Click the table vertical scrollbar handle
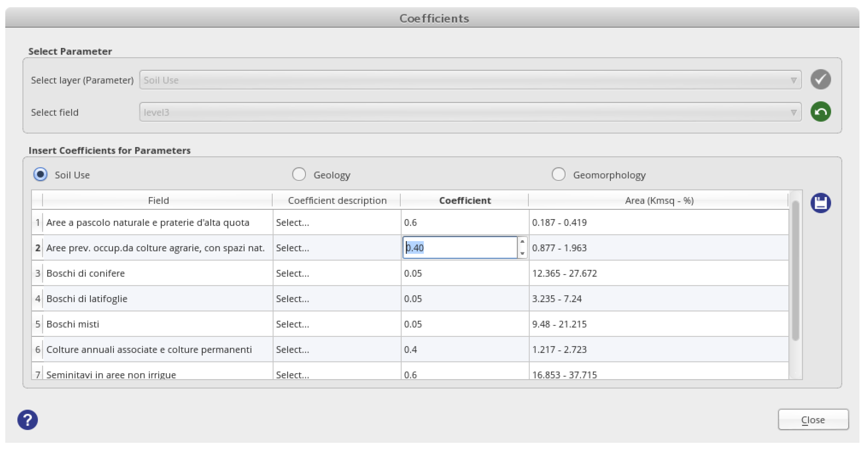This screenshot has height=450, width=868. (795, 271)
